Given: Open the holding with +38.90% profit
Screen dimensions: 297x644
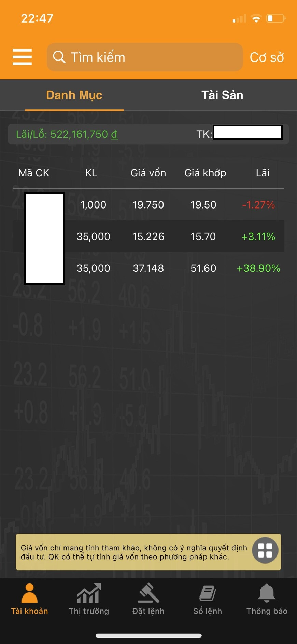Looking at the screenshot, I should pyautogui.click(x=171, y=268).
